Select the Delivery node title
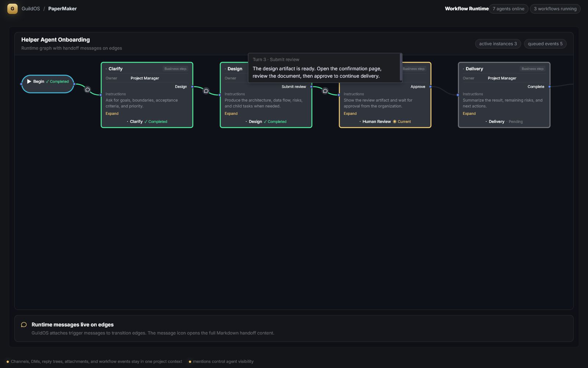This screenshot has height=368, width=588. tap(474, 69)
